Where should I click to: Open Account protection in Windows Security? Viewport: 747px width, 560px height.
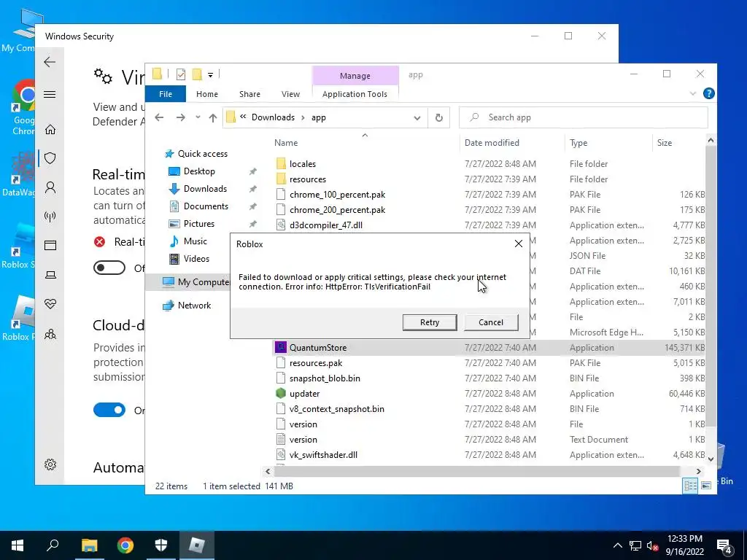(x=50, y=187)
